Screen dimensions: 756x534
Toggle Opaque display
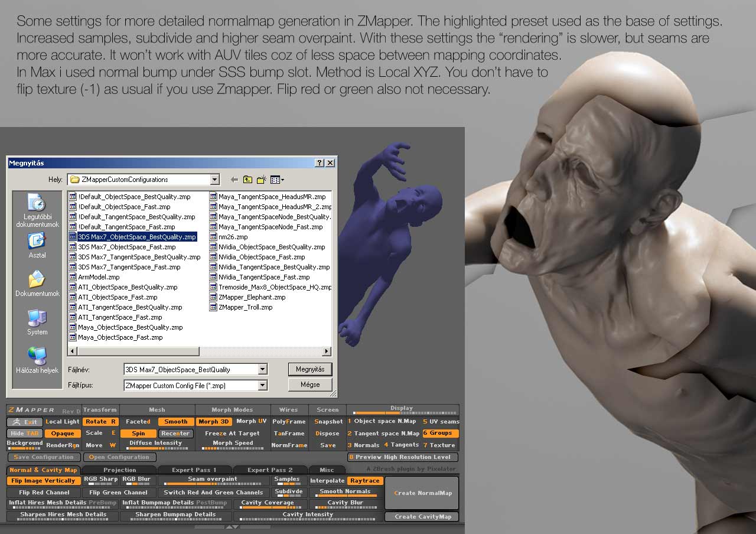(x=63, y=434)
